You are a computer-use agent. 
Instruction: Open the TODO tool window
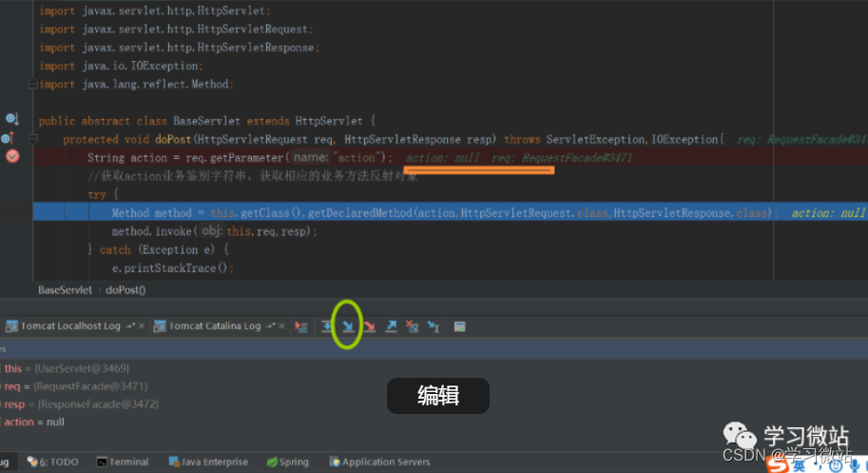[52, 462]
